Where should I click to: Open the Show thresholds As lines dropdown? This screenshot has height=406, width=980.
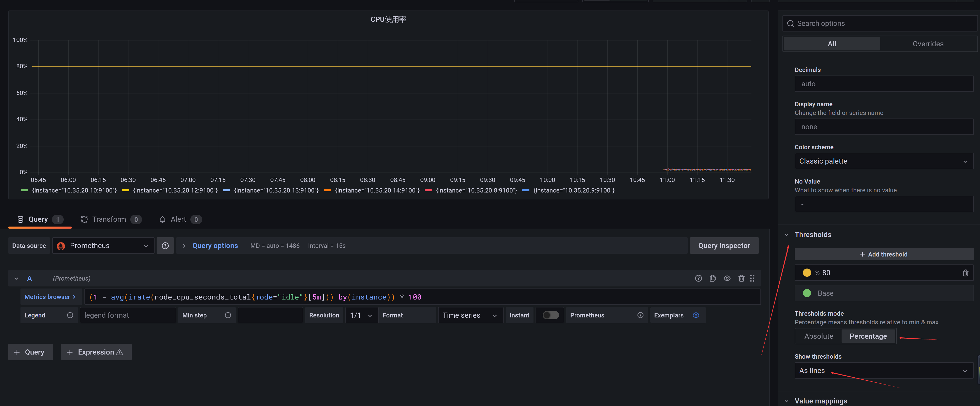(884, 370)
